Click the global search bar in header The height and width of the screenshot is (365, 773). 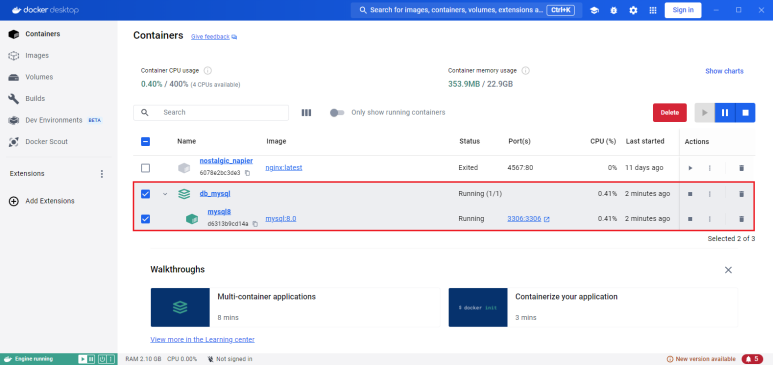465,10
